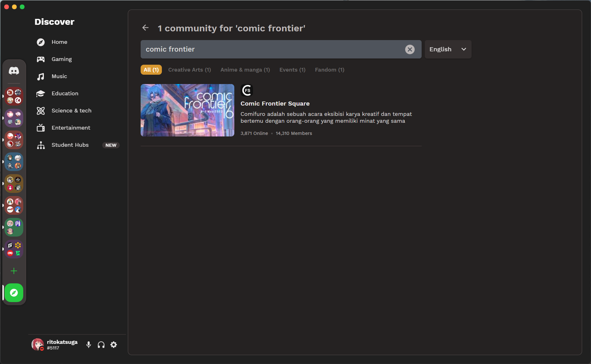Filter by Anime & manga (1)
The image size is (591, 364).
pyautogui.click(x=245, y=70)
